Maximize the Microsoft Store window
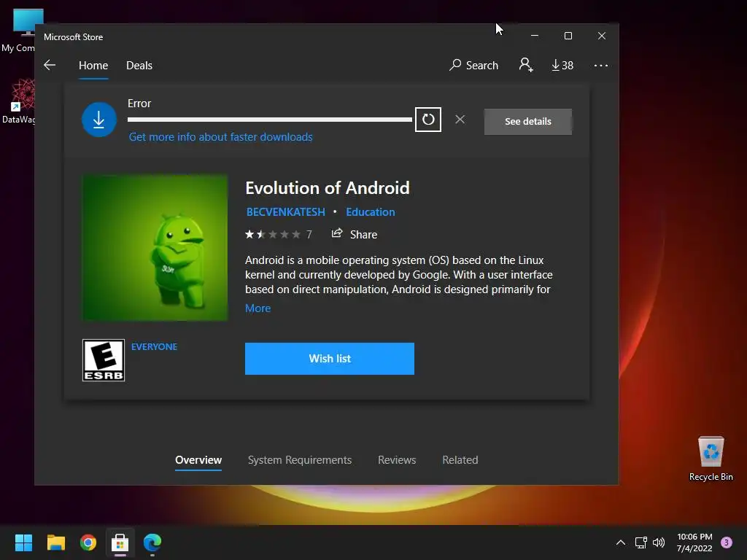This screenshot has width=747, height=560. (568, 36)
